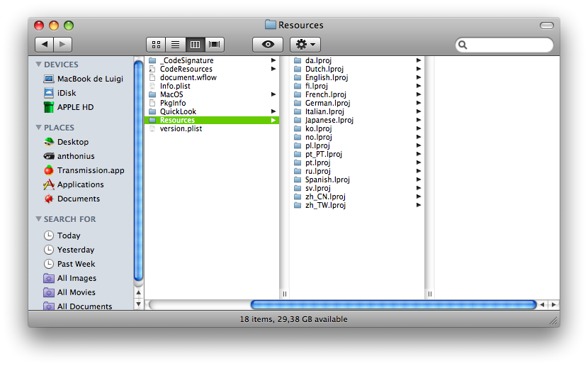Open MacBook de Luigi in sidebar

coord(83,79)
